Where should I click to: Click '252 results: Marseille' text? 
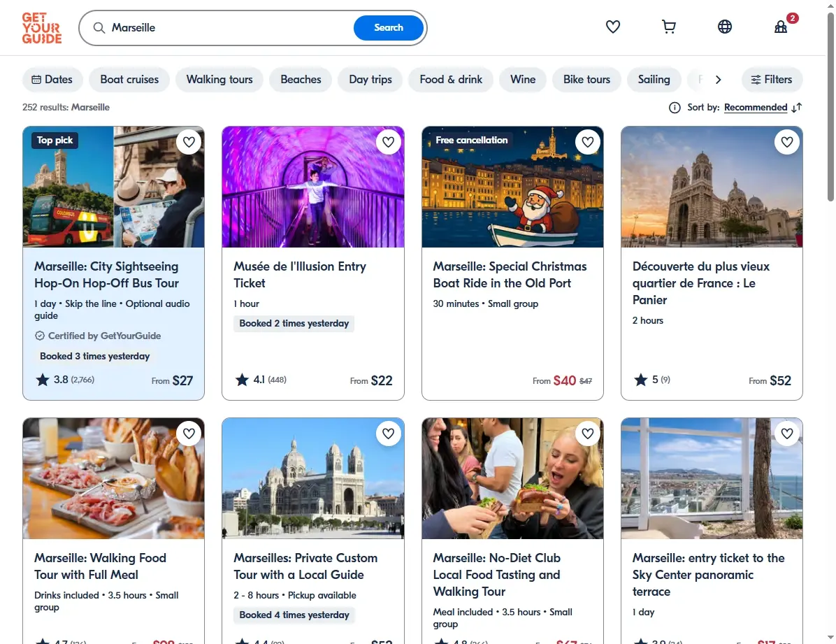tap(66, 107)
